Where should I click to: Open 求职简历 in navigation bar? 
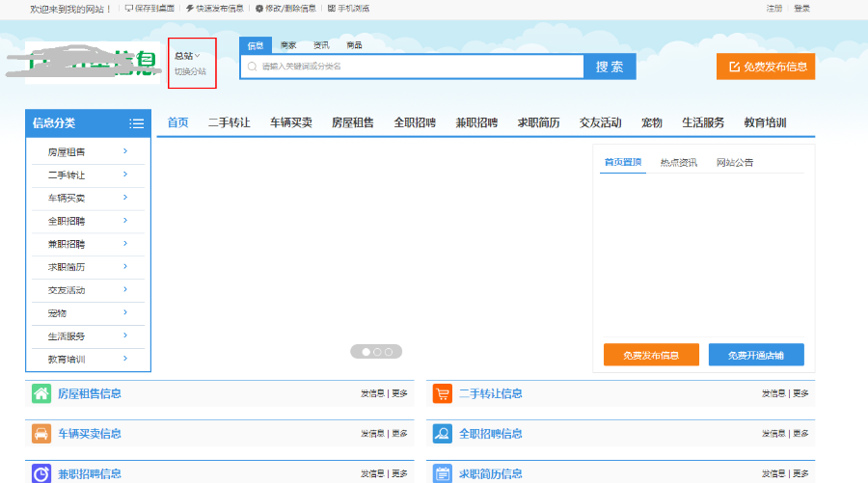pyautogui.click(x=538, y=122)
